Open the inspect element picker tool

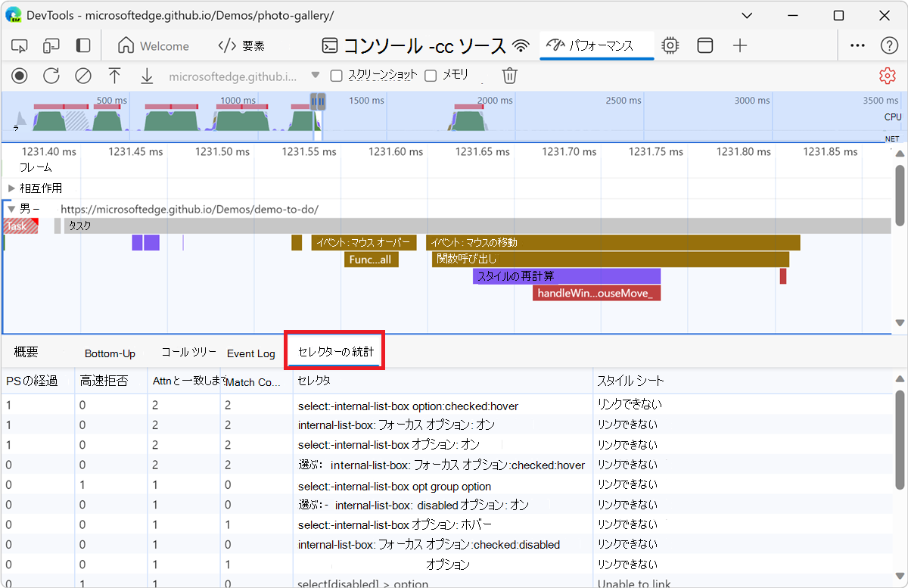point(20,46)
